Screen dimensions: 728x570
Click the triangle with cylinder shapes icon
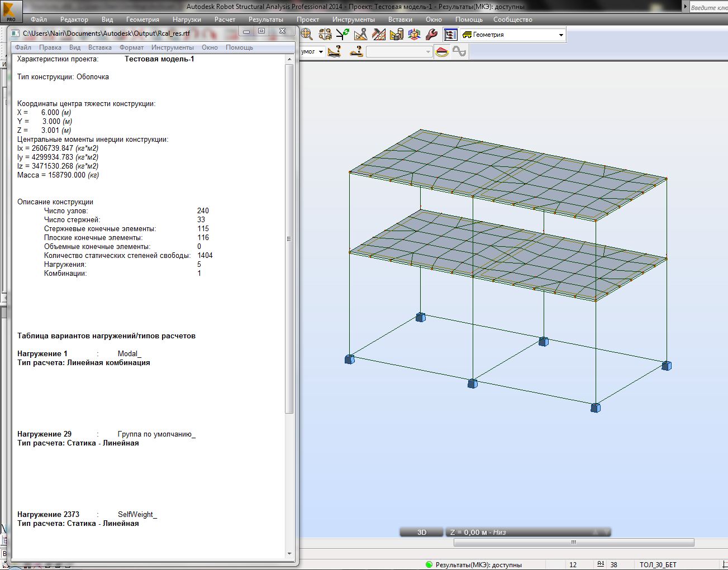[x=397, y=35]
